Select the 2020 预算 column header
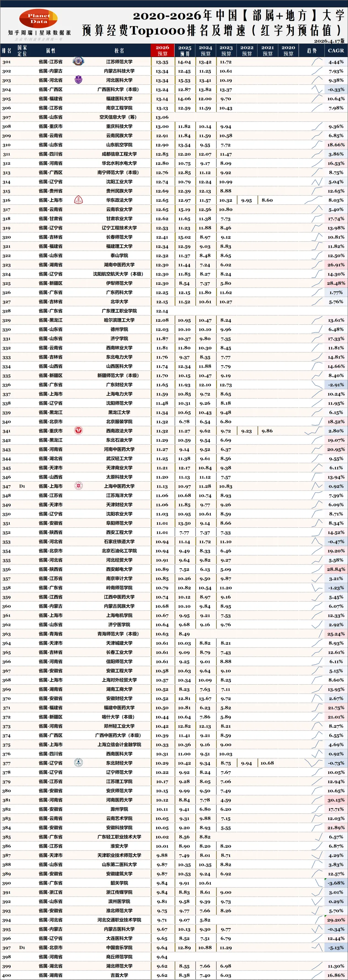Image resolution: width=348 pixels, height=980 pixels. tap(288, 51)
